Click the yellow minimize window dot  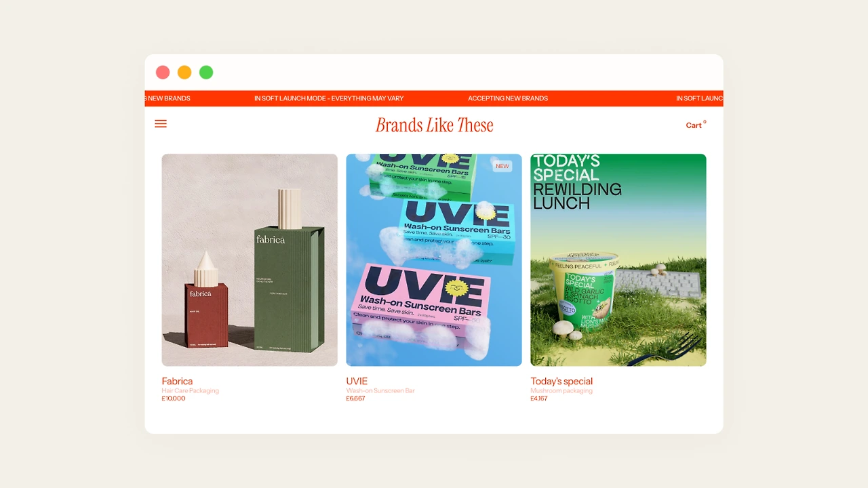tap(184, 73)
